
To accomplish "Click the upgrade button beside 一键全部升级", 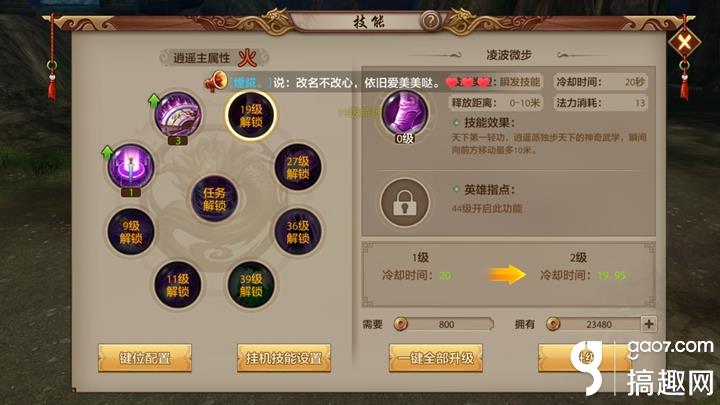I will pos(585,358).
